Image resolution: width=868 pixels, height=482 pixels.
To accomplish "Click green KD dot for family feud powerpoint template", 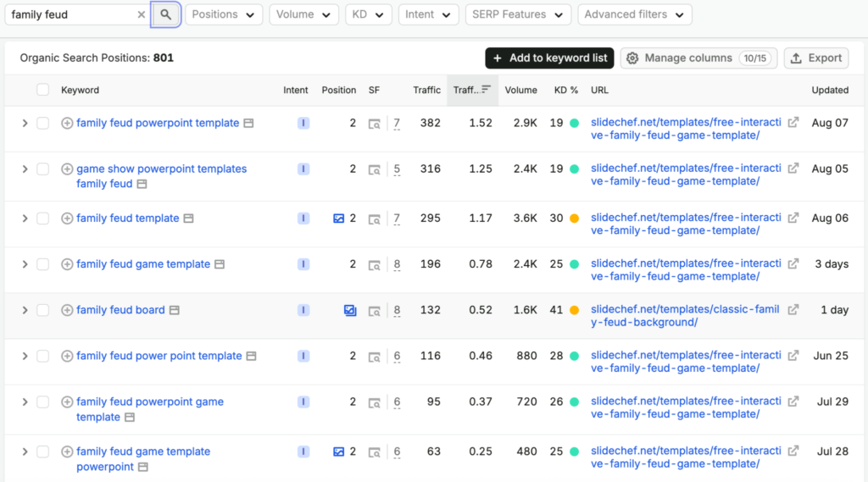I will click(x=574, y=123).
